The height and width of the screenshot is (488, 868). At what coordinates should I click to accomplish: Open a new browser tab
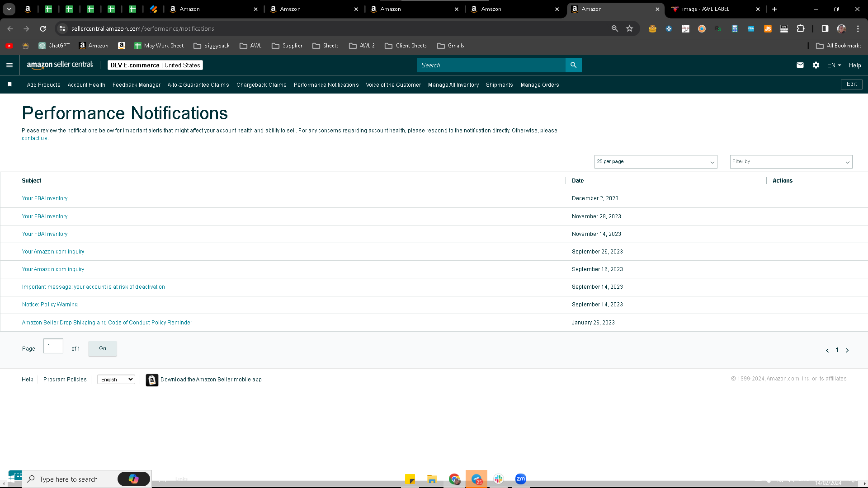pyautogui.click(x=774, y=9)
